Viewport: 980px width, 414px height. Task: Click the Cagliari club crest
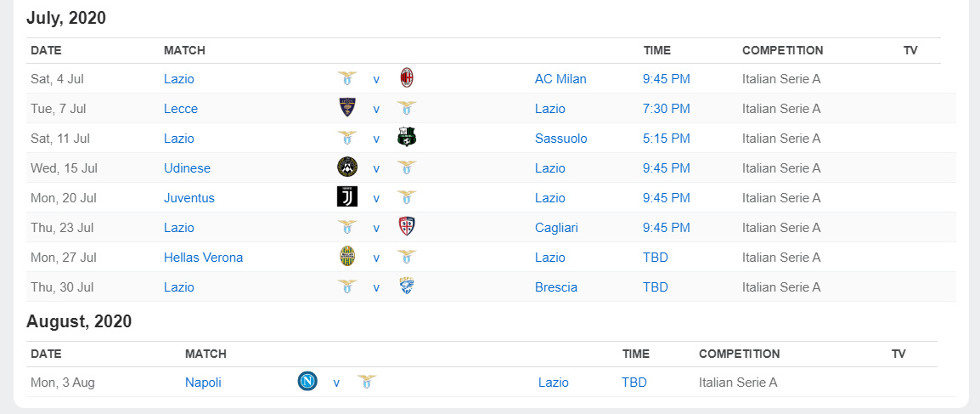pos(407,227)
